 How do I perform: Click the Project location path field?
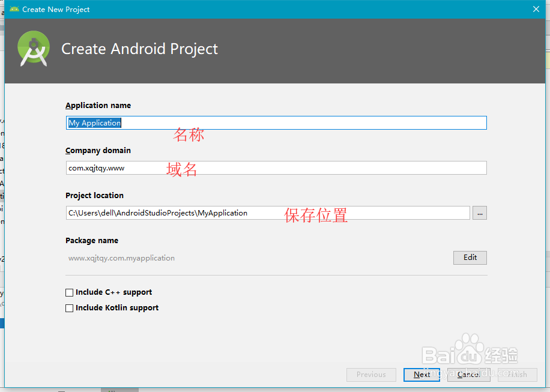coord(240,213)
